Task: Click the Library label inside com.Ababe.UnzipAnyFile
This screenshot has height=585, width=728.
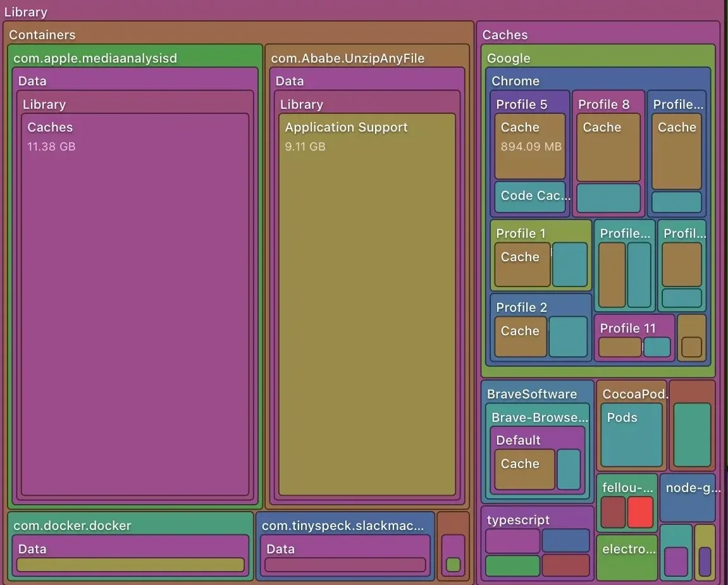Action: [x=301, y=104]
